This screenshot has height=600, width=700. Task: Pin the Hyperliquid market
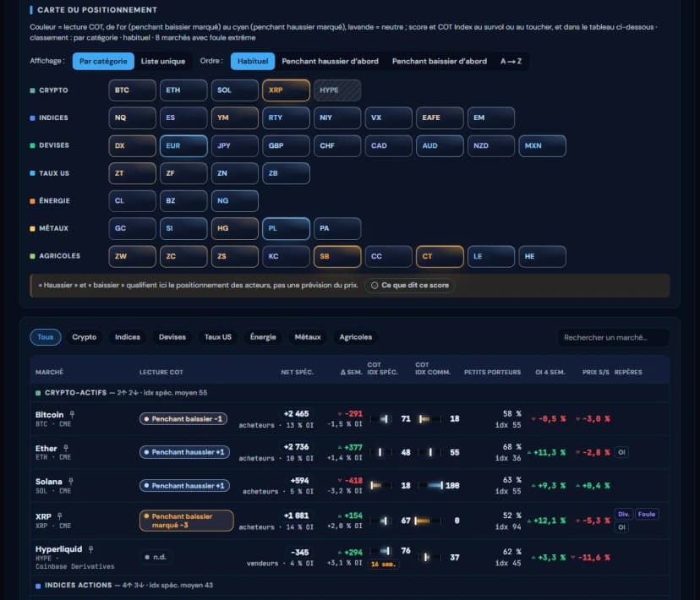point(90,549)
